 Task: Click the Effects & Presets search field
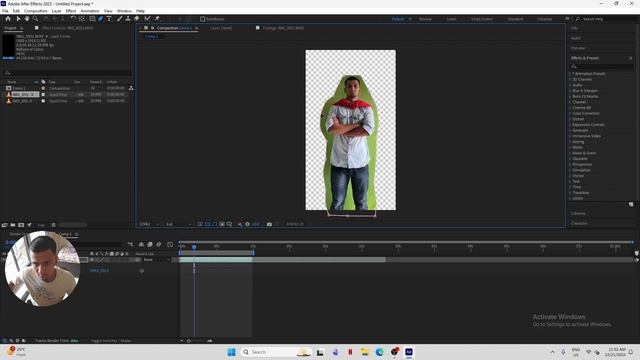point(602,66)
